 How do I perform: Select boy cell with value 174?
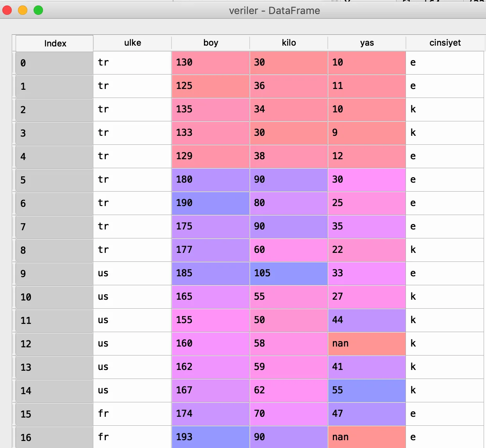211,414
